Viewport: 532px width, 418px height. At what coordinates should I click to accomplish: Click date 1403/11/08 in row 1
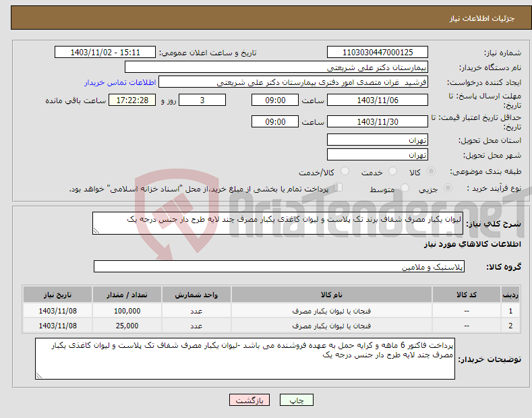tap(58, 310)
